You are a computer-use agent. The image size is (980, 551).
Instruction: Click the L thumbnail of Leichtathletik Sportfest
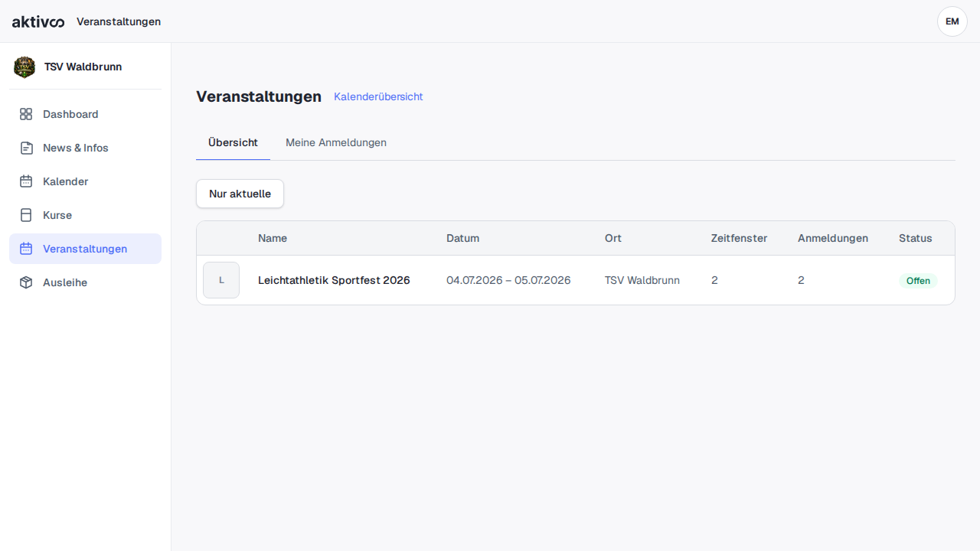click(221, 280)
